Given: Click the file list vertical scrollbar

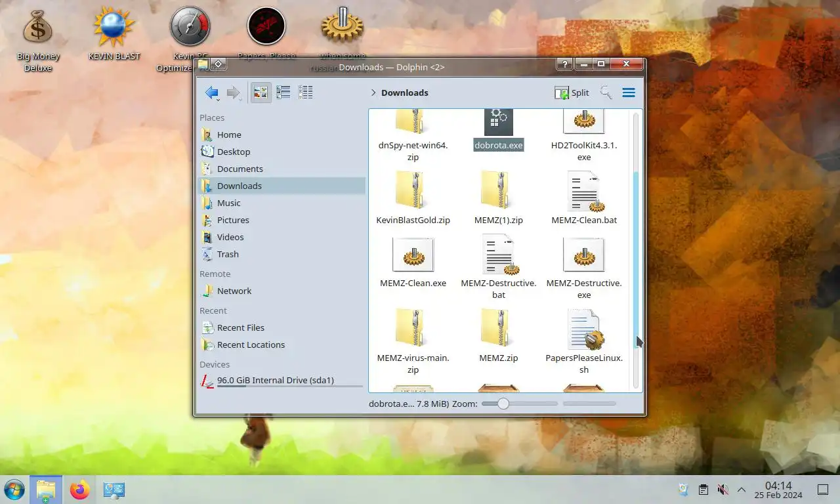Looking at the screenshot, I should 635,249.
